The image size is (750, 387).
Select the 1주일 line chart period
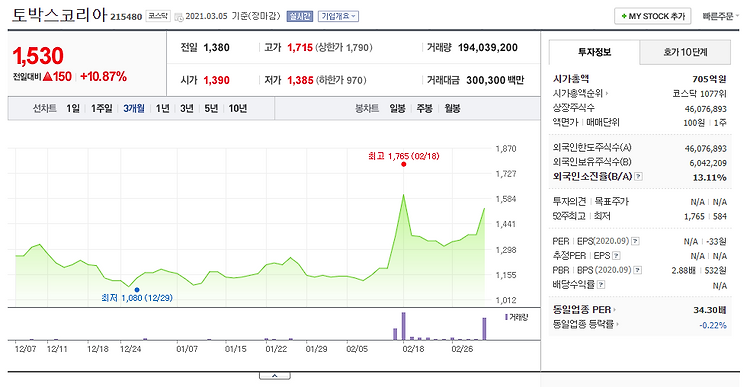[101, 109]
